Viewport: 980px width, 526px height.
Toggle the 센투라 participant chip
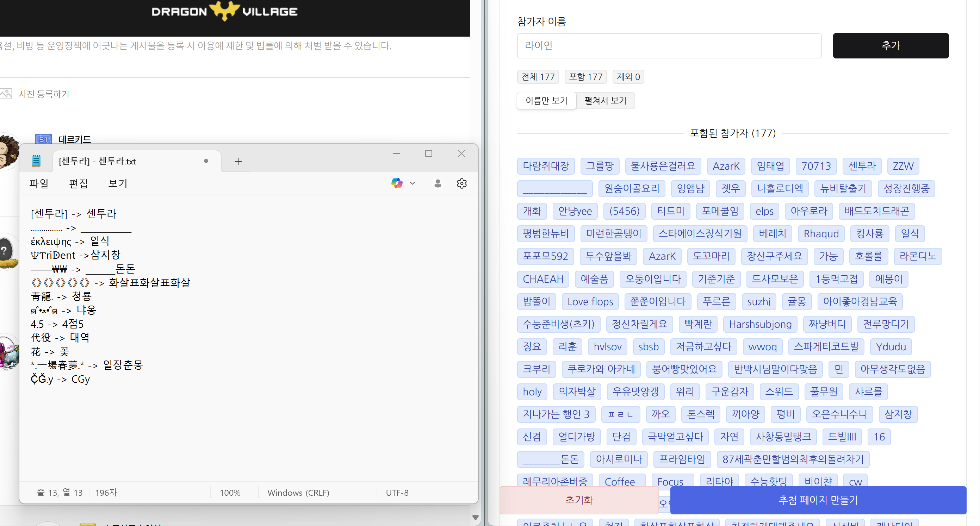[862, 166]
